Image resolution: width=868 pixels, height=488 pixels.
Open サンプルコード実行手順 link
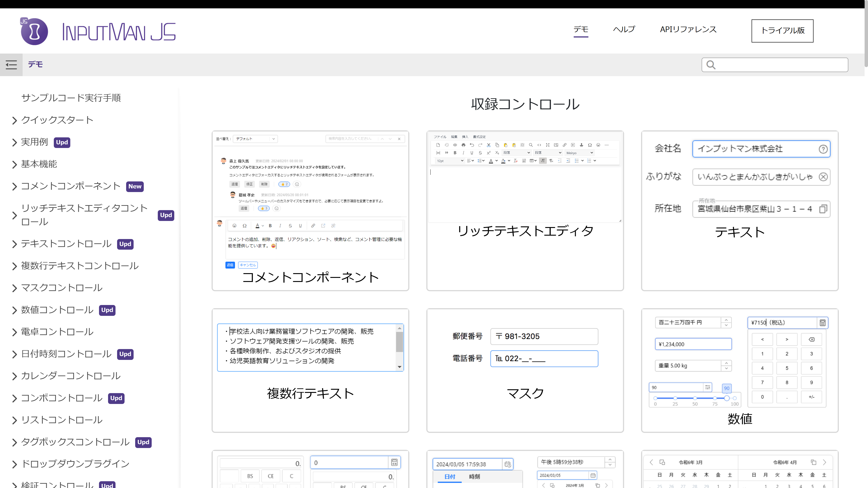point(71,98)
